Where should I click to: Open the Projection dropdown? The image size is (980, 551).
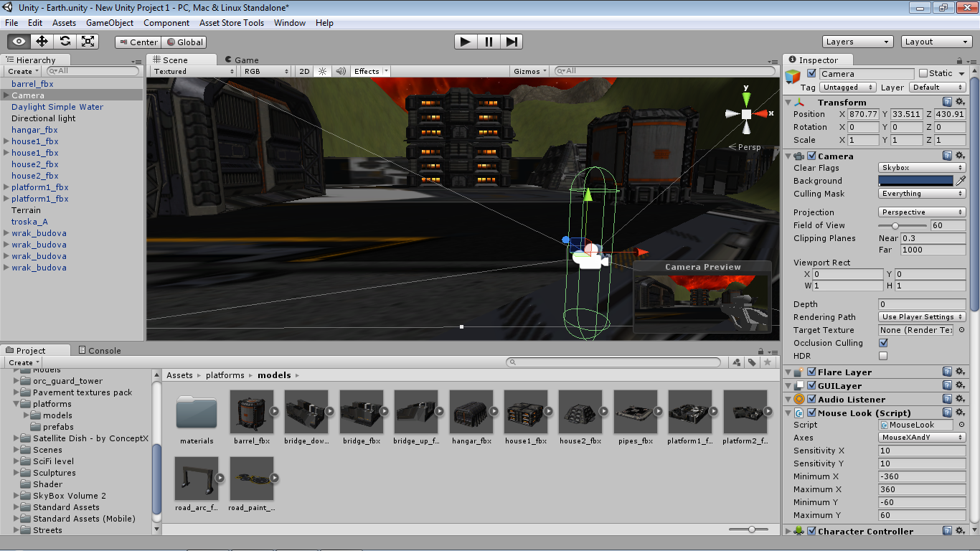click(922, 212)
